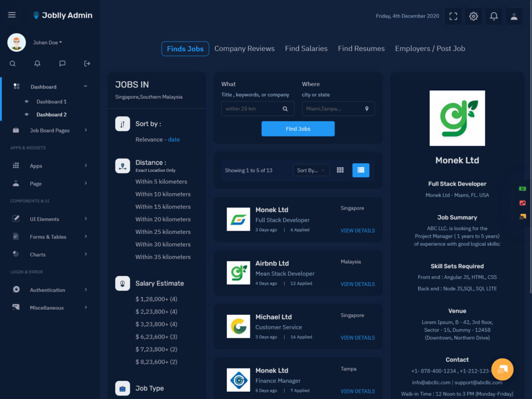The height and width of the screenshot is (399, 532).
Task: Click the sidebar chat message icon
Action: click(62, 63)
